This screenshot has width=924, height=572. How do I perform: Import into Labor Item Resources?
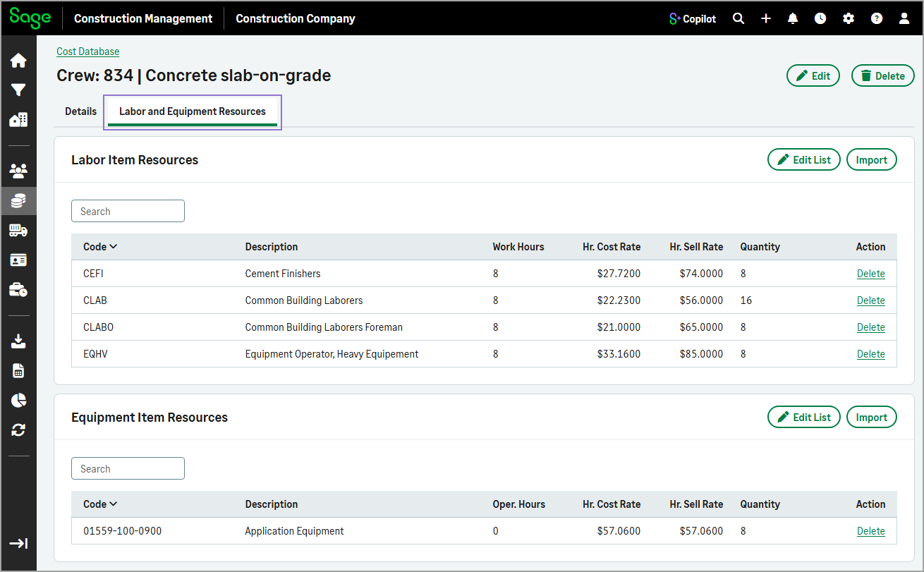(x=872, y=160)
